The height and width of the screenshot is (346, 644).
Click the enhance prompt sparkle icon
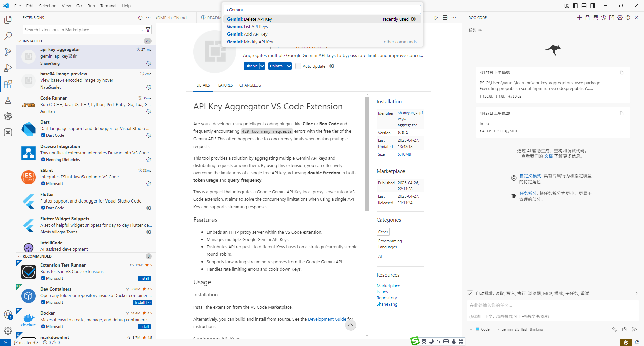click(x=614, y=329)
